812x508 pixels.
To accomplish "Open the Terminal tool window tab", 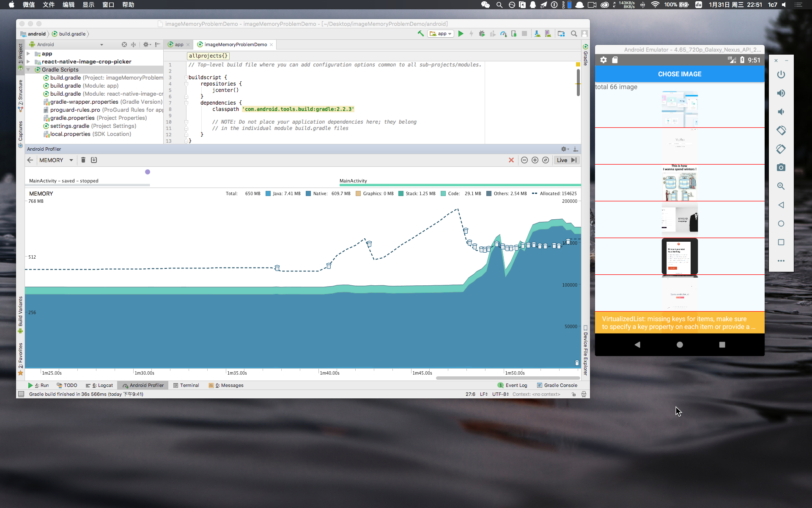I will (186, 385).
